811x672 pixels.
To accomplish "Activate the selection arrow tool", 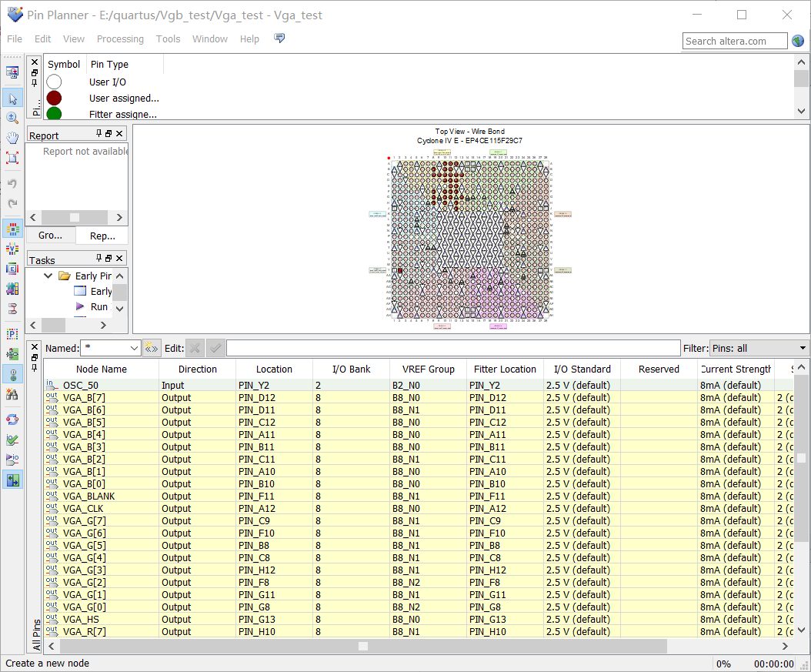I will pos(12,98).
